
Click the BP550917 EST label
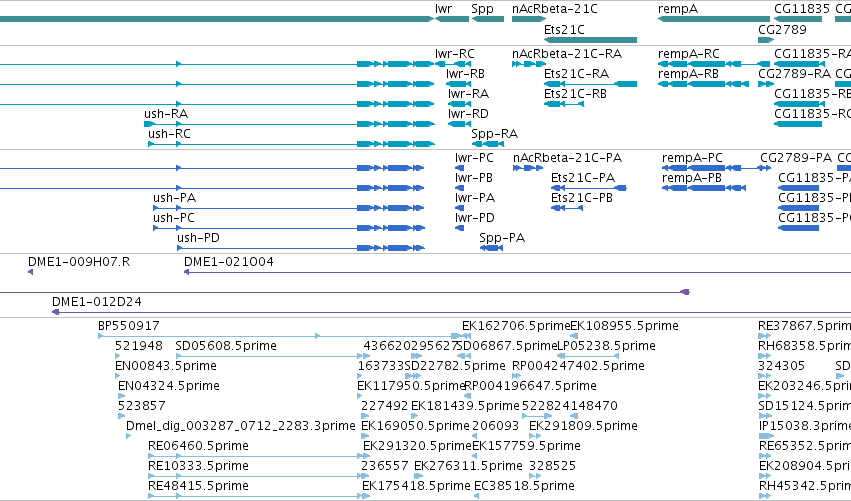click(x=129, y=327)
